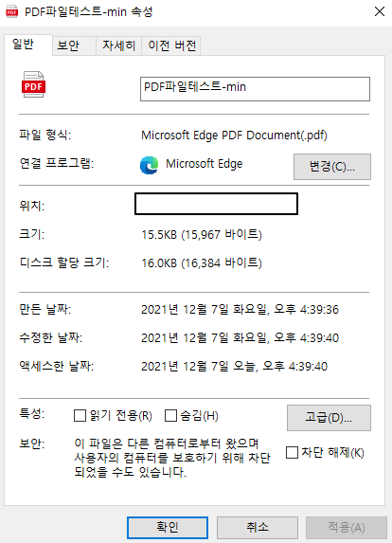Click the window title PDF파일테스트-min 속성
This screenshot has height=543, width=392.
click(89, 11)
